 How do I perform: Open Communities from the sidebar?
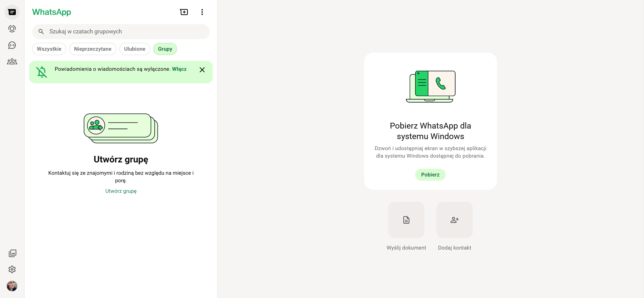pos(12,62)
